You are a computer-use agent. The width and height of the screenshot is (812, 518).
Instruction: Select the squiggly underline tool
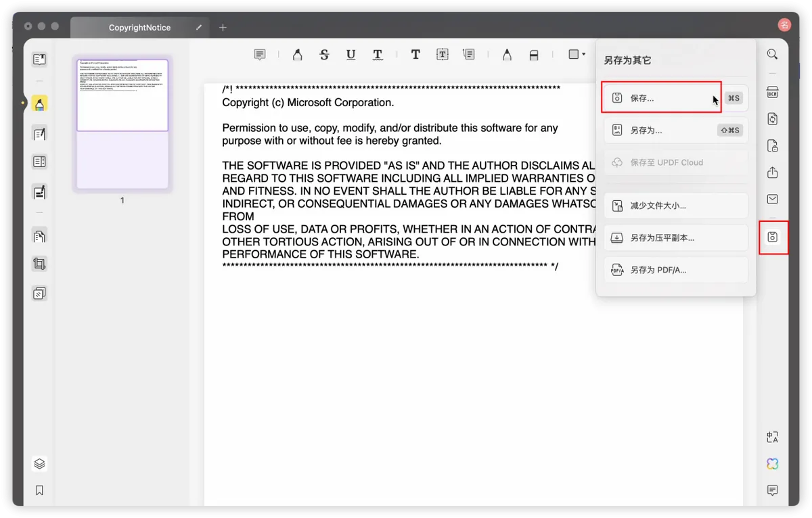[x=378, y=55]
